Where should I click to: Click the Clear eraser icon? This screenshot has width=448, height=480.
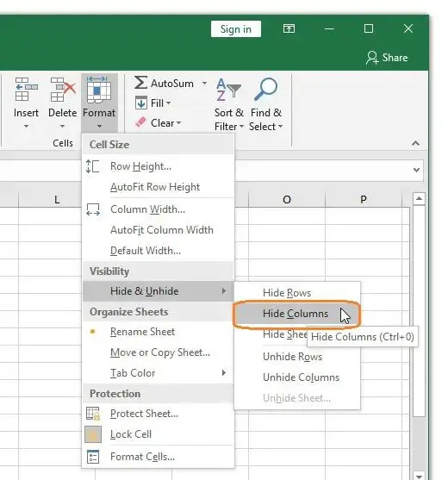pos(140,122)
